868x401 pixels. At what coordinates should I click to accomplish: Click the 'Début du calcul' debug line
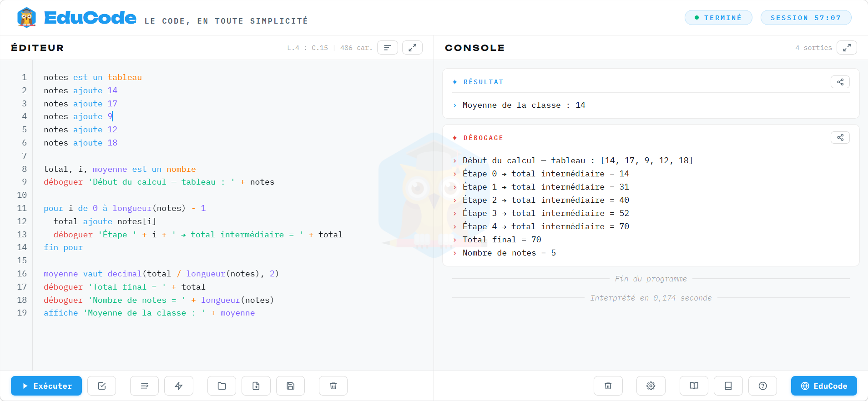coord(577,160)
